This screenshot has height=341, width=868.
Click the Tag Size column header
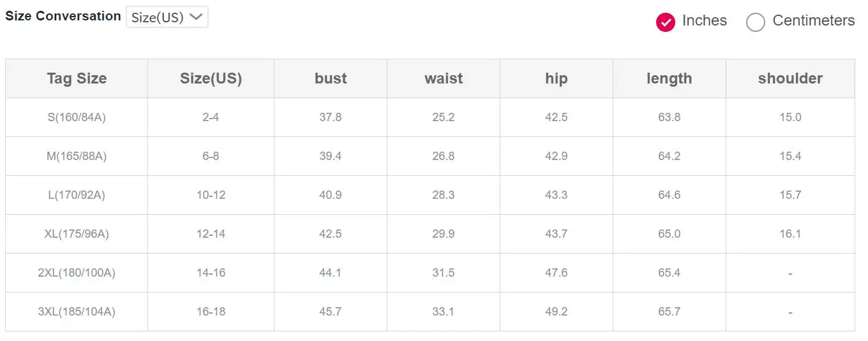[77, 78]
